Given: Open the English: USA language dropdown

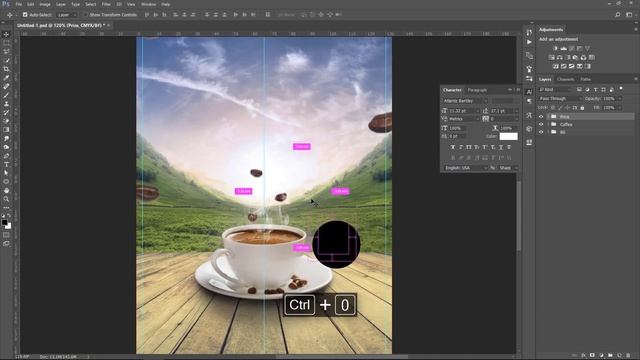Looking at the screenshot, I should (465, 168).
